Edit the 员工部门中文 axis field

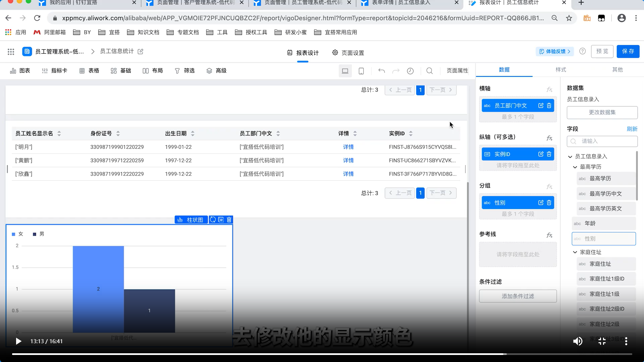[x=541, y=106]
